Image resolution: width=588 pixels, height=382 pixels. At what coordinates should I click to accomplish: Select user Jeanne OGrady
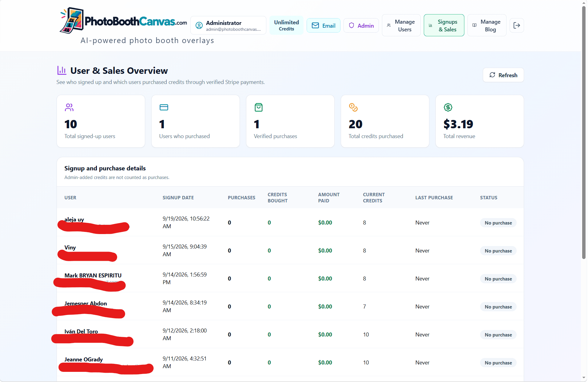coord(84,359)
